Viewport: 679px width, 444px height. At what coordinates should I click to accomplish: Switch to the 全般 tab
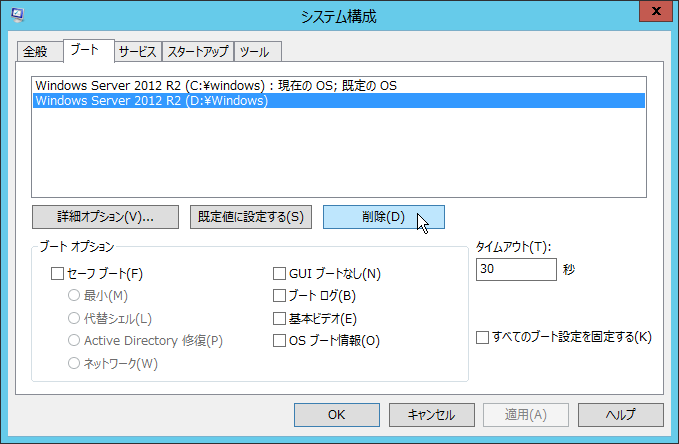click(x=40, y=52)
